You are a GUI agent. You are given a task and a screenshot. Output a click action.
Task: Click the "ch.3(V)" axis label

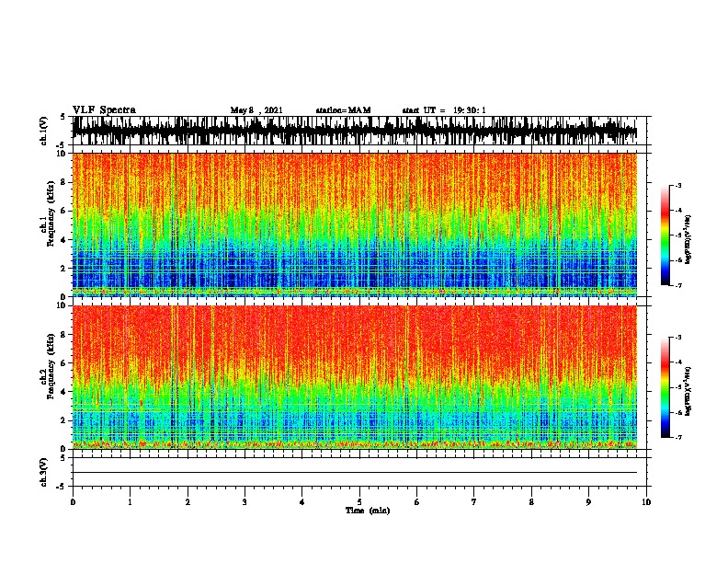[x=44, y=473]
